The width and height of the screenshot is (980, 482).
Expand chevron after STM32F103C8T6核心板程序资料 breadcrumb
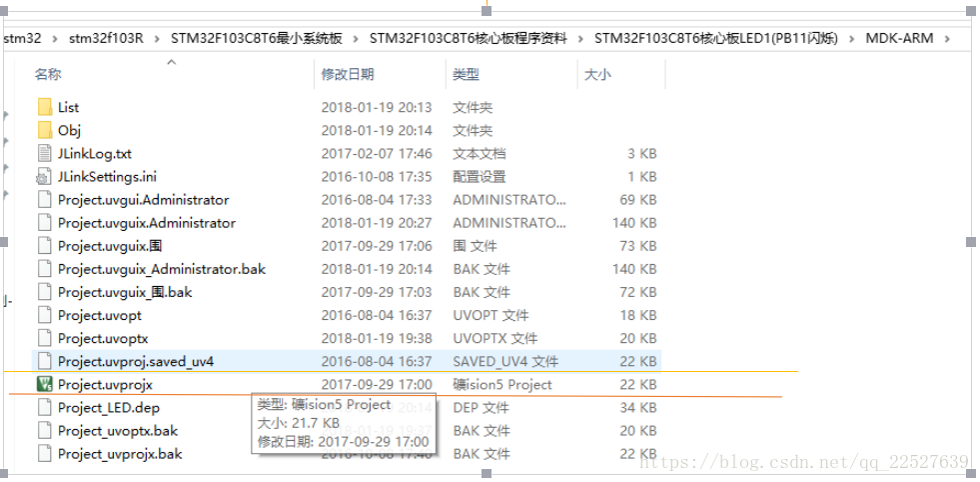coord(580,39)
